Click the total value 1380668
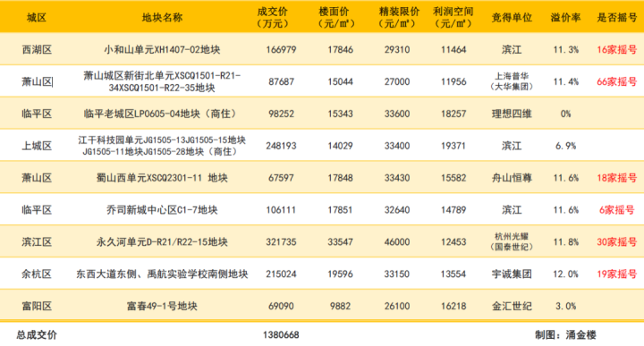The image size is (644, 346). coord(281,335)
